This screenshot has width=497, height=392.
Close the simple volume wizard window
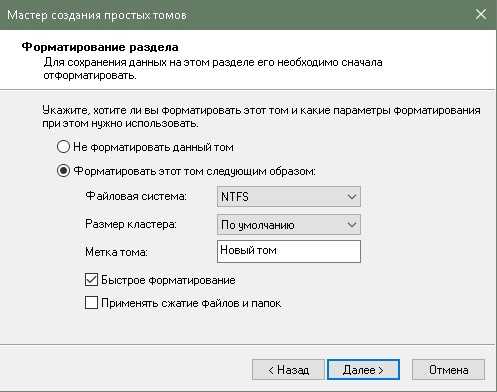click(480, 14)
